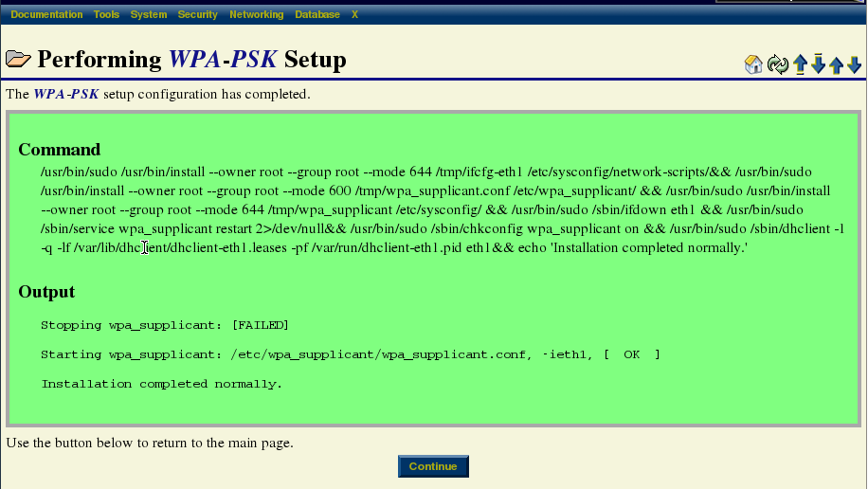Click the 'Stopping wpa_supplicant: [FAILED]' output line

(165, 325)
